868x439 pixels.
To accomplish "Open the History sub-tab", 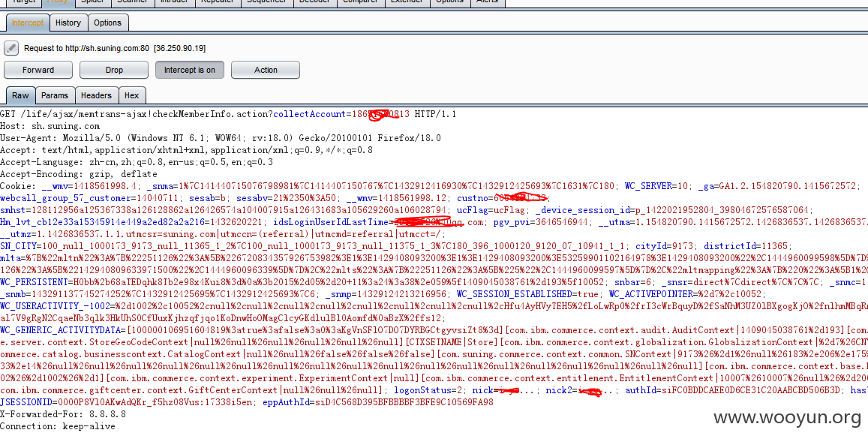I will tap(68, 23).
